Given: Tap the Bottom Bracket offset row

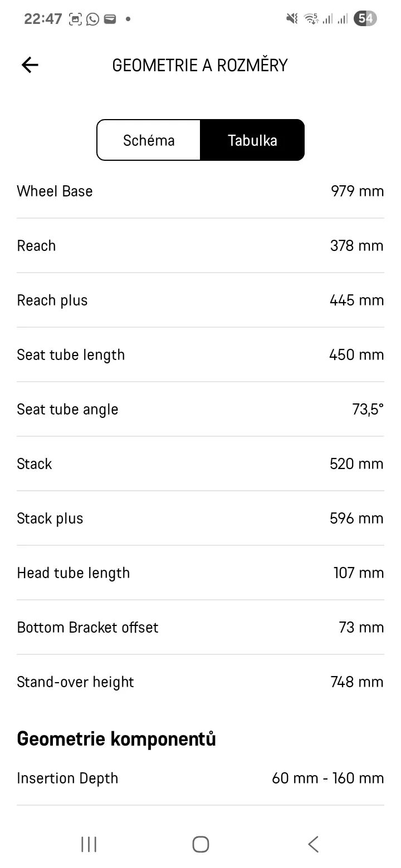Looking at the screenshot, I should [200, 627].
